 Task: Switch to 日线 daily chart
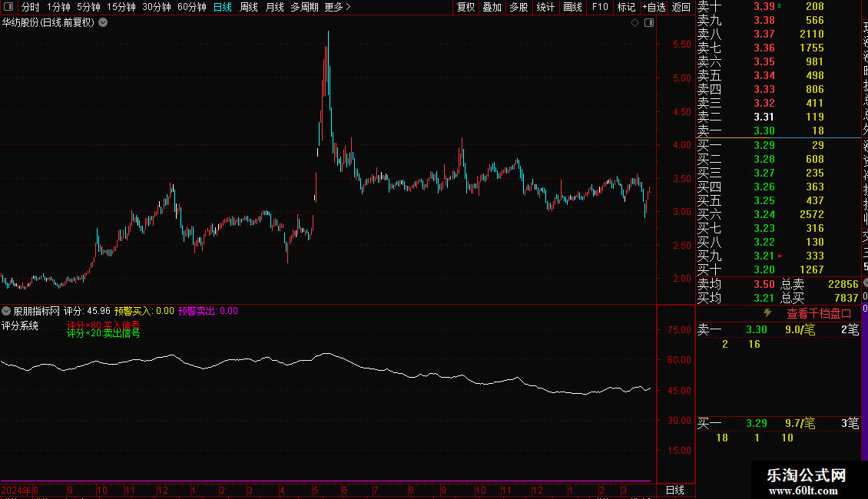click(223, 7)
